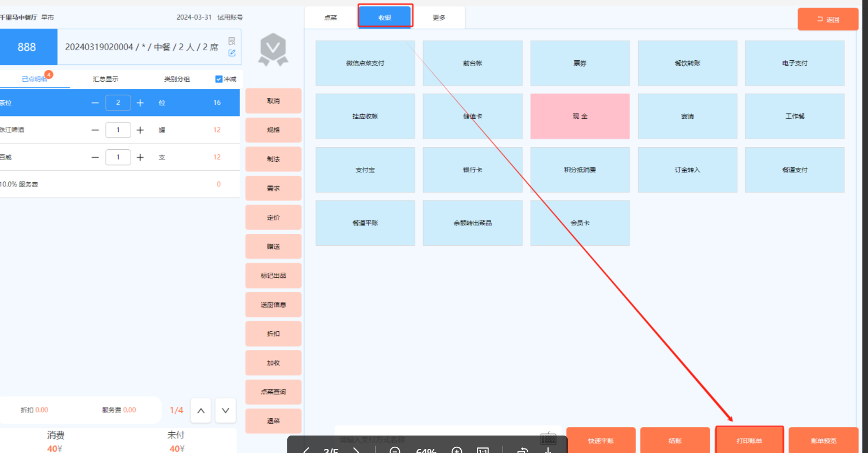Click the zoom in icon on viewer toolbar

pos(457,451)
